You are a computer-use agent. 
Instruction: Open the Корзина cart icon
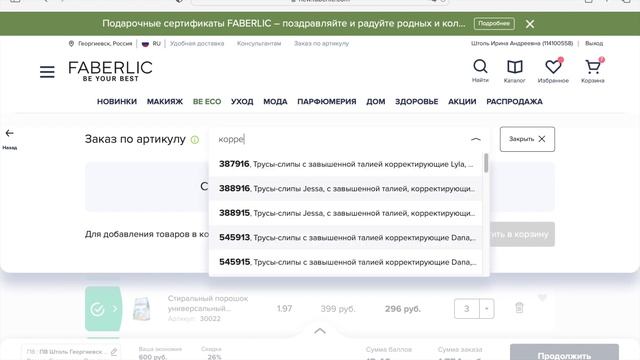coord(593,71)
